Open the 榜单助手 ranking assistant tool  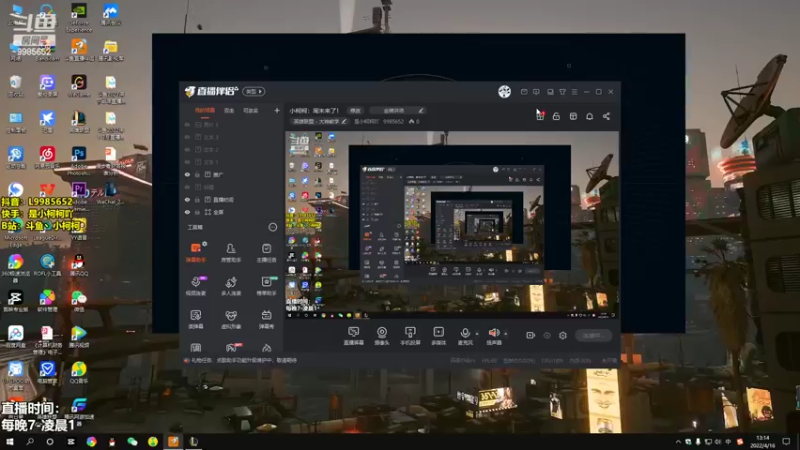(x=266, y=286)
